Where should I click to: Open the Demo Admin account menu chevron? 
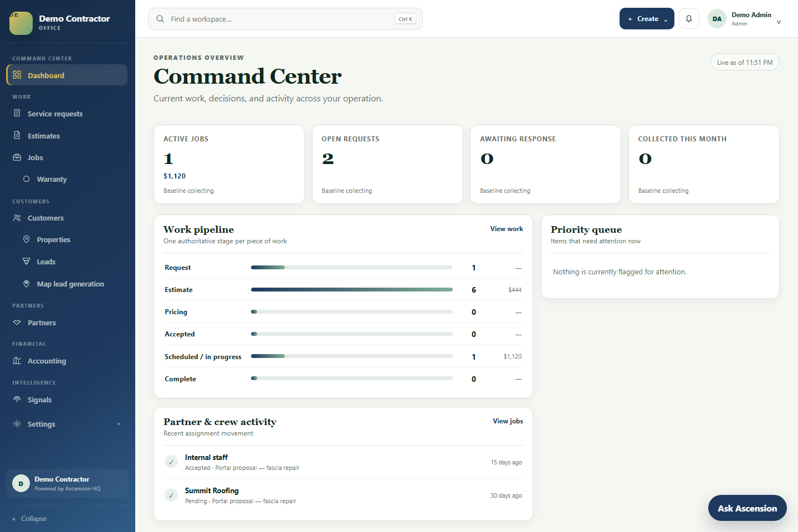pos(779,22)
